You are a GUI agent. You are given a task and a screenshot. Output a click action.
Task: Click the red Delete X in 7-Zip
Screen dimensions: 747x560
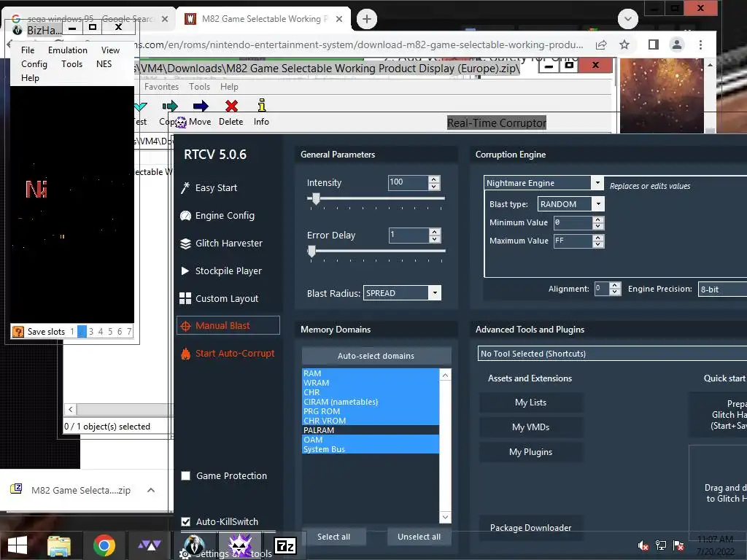pos(231,106)
